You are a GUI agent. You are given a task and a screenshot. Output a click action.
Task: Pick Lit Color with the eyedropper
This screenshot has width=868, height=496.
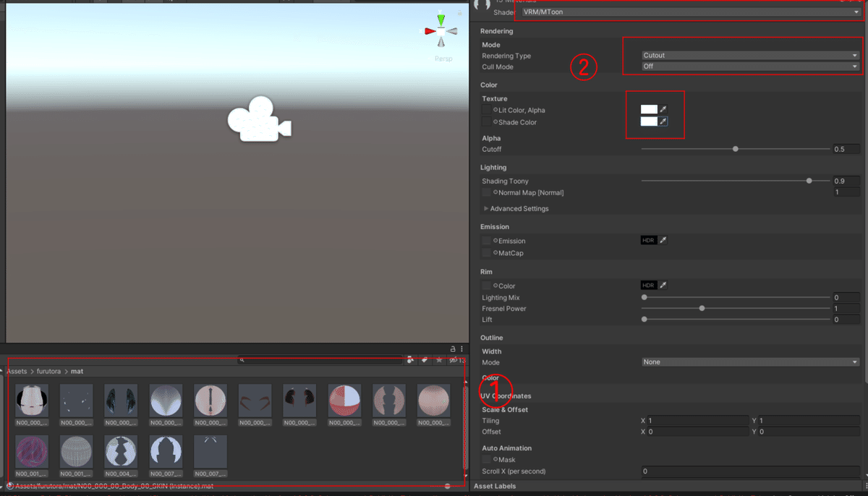click(663, 110)
